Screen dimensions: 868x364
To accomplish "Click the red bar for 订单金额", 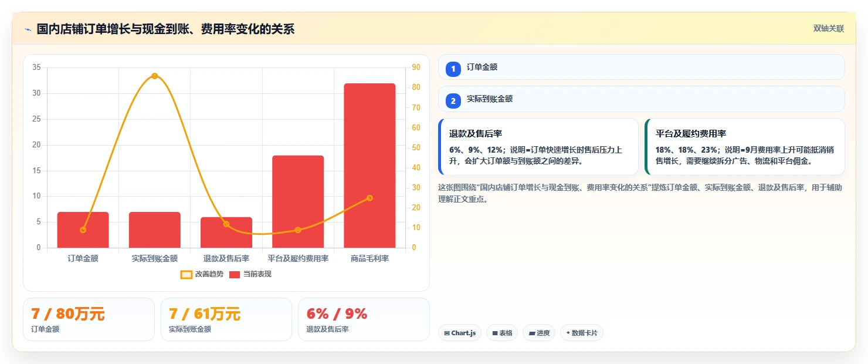I will [x=83, y=230].
